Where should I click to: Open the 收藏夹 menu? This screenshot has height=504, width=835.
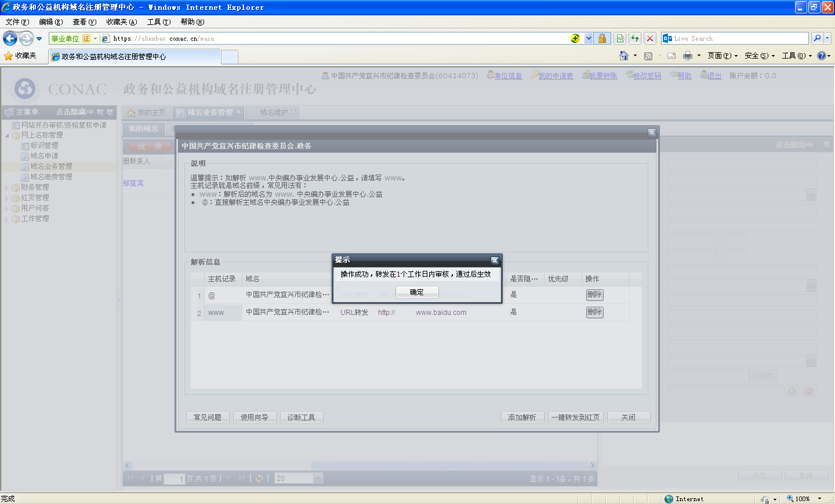click(x=121, y=22)
